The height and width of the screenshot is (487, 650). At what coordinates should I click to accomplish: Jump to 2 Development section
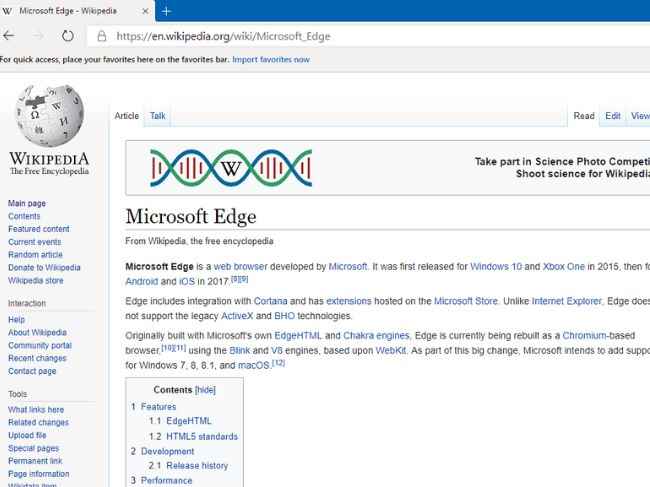point(162,451)
